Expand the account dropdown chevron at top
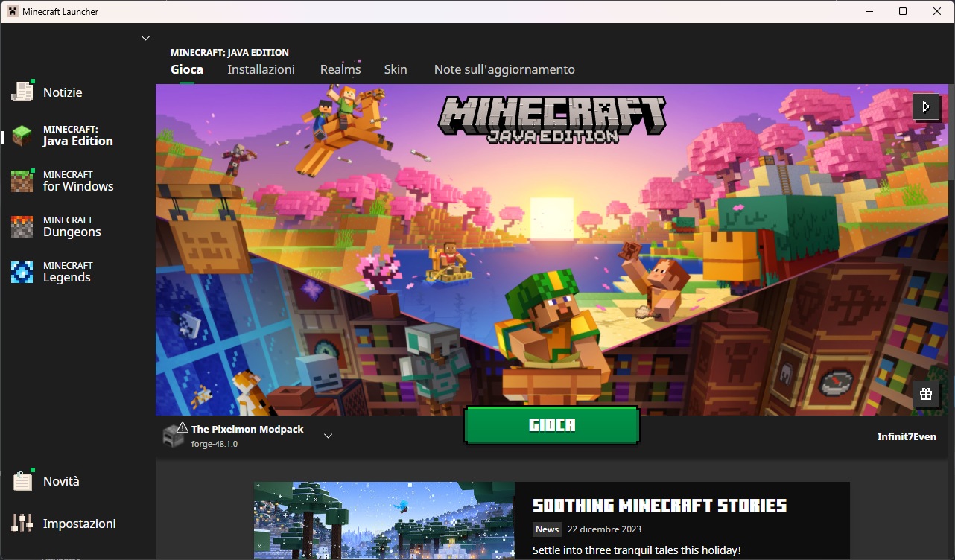Screen dimensions: 955x560 coord(145,38)
